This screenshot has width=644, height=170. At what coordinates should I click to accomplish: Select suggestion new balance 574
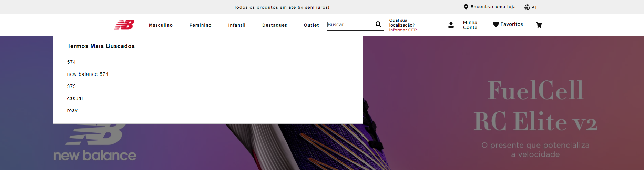88,74
